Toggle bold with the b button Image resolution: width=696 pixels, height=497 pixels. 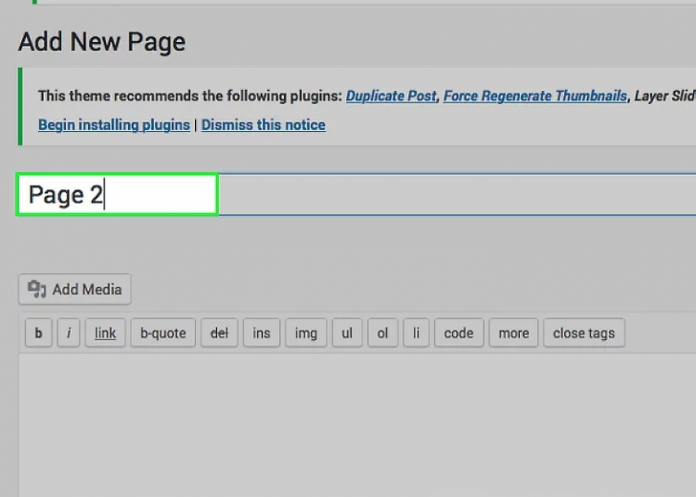point(38,333)
